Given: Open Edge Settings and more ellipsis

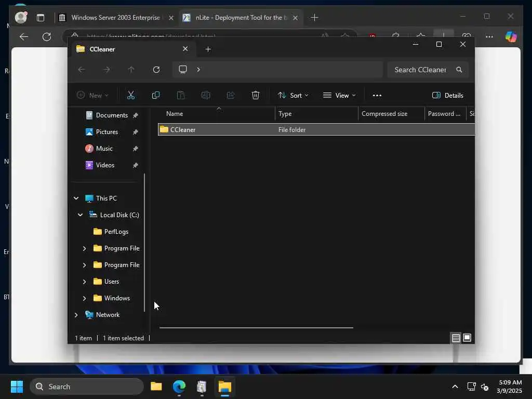Looking at the screenshot, I should (489, 37).
